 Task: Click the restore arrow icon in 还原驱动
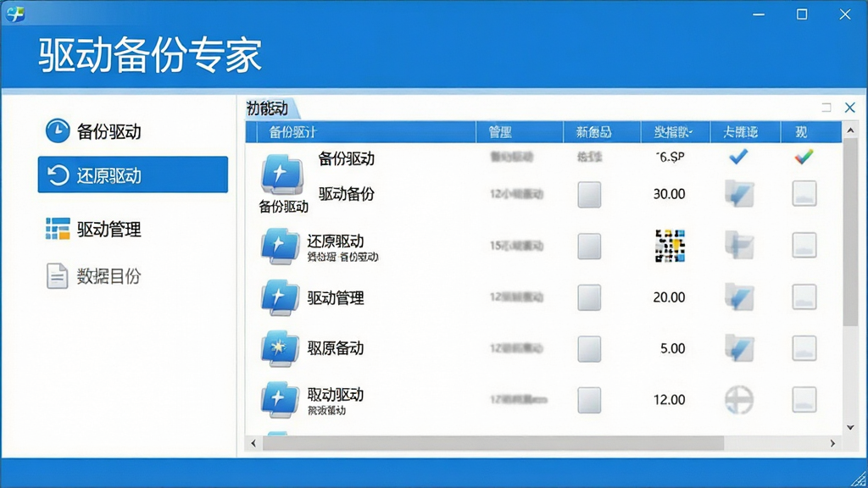click(58, 175)
